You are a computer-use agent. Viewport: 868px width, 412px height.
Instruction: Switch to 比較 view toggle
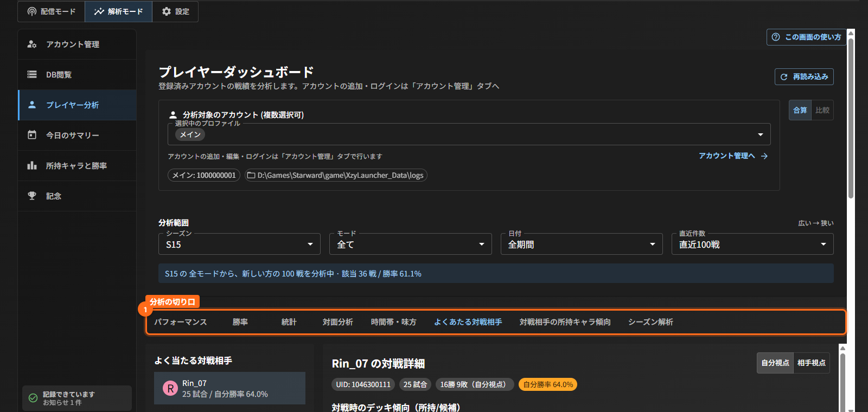coord(822,110)
